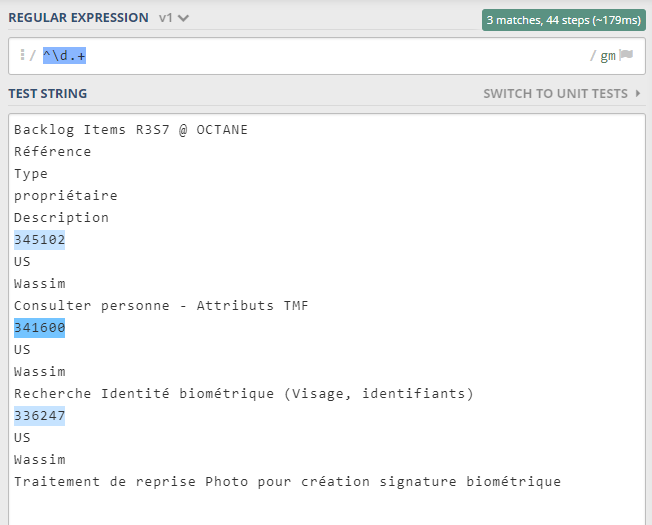This screenshot has width=652, height=525.
Task: Click the highlighted match 336247
Action: click(x=39, y=416)
